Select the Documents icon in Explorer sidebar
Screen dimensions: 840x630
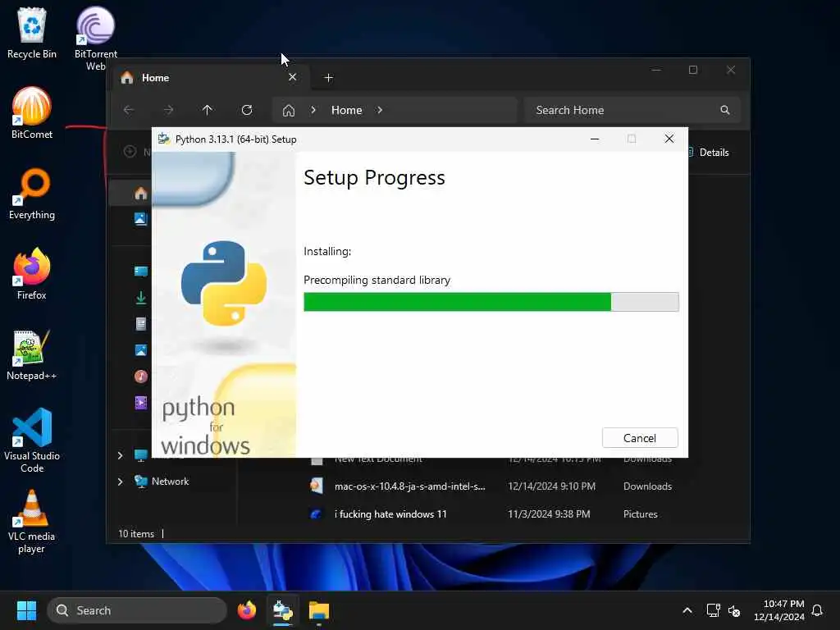tap(141, 323)
